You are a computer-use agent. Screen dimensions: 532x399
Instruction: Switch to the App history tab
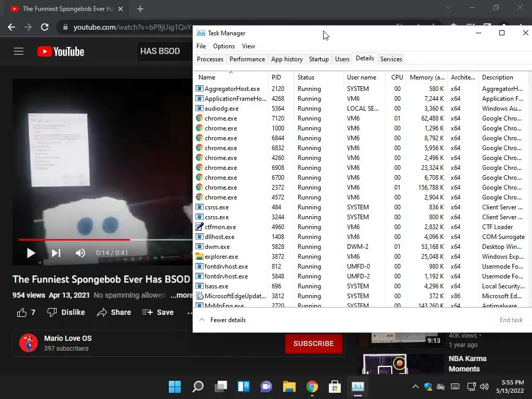click(x=287, y=59)
